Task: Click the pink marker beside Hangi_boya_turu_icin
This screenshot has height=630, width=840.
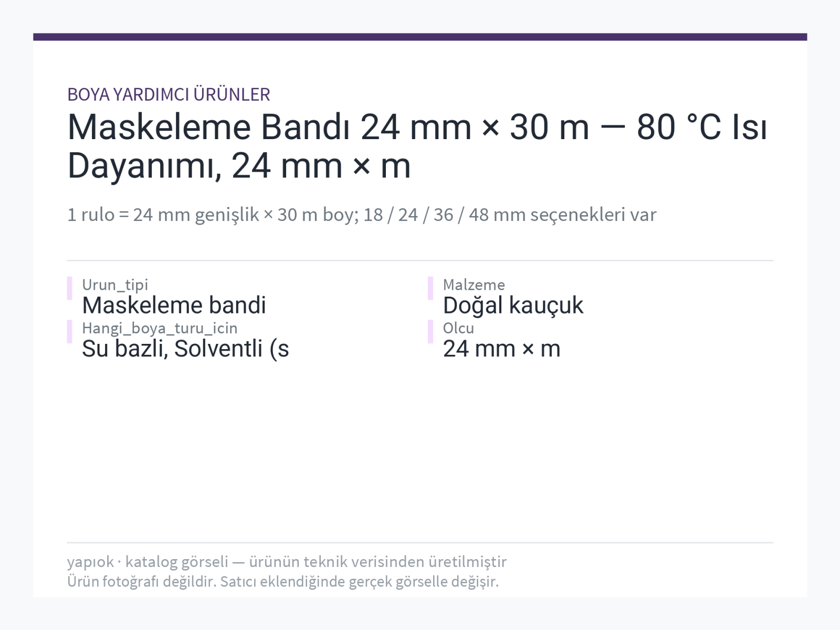Action: coord(69,332)
